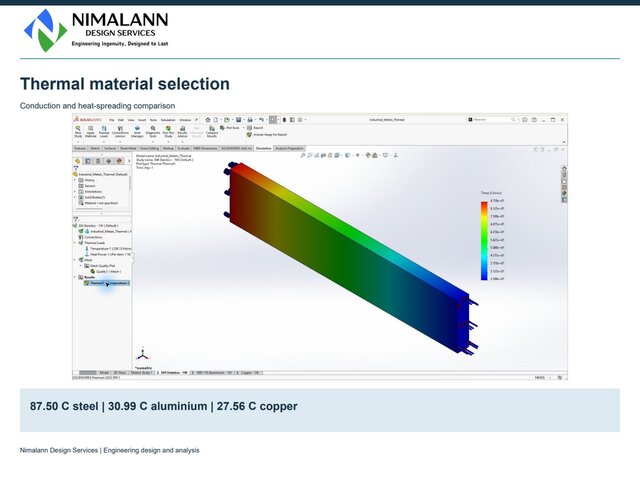Click the temperature color legend bar

point(484,241)
